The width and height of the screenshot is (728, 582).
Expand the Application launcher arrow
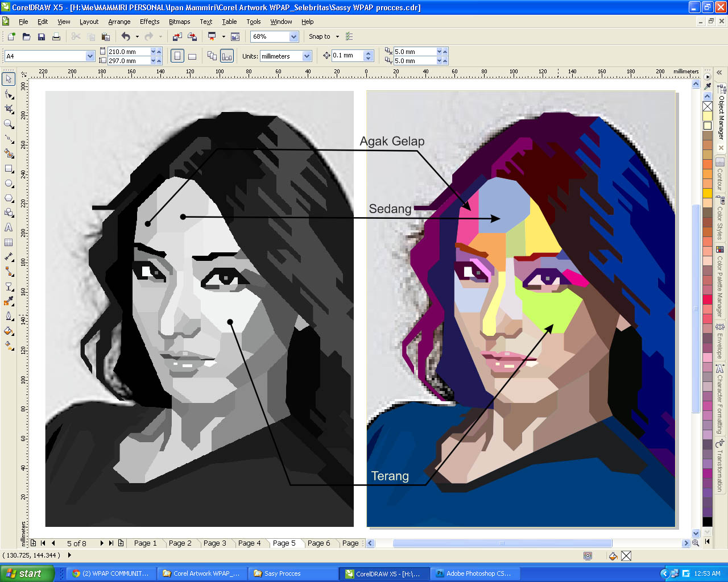pyautogui.click(x=224, y=36)
